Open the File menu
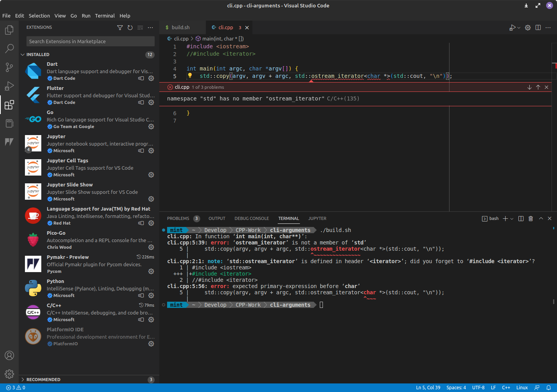The width and height of the screenshot is (557, 392). (x=7, y=16)
